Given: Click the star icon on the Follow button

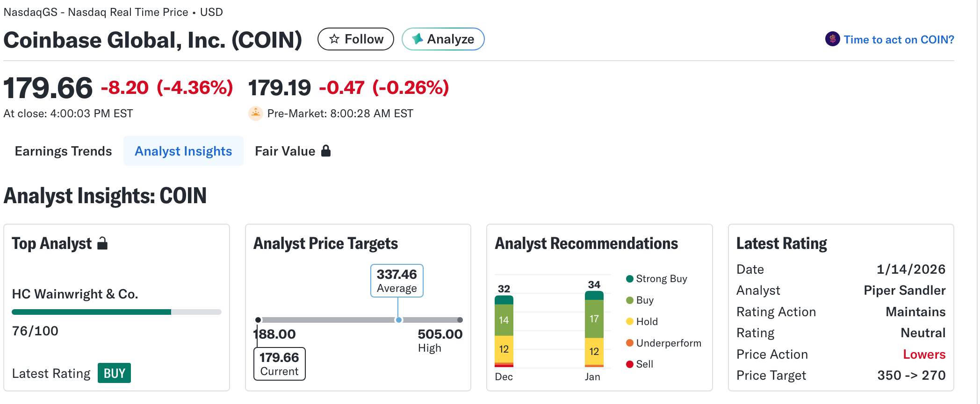Looking at the screenshot, I should click(334, 39).
